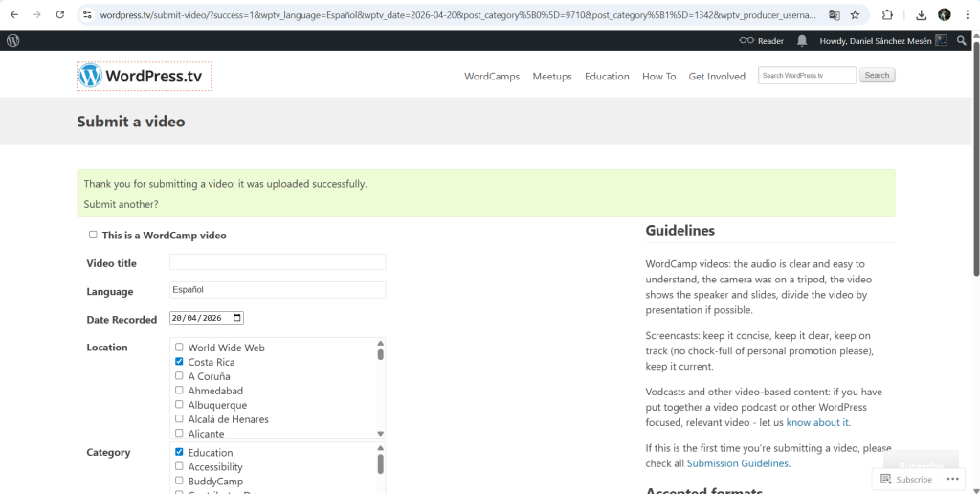Click the Google Translate icon in address bar
980x494 pixels.
point(835,15)
